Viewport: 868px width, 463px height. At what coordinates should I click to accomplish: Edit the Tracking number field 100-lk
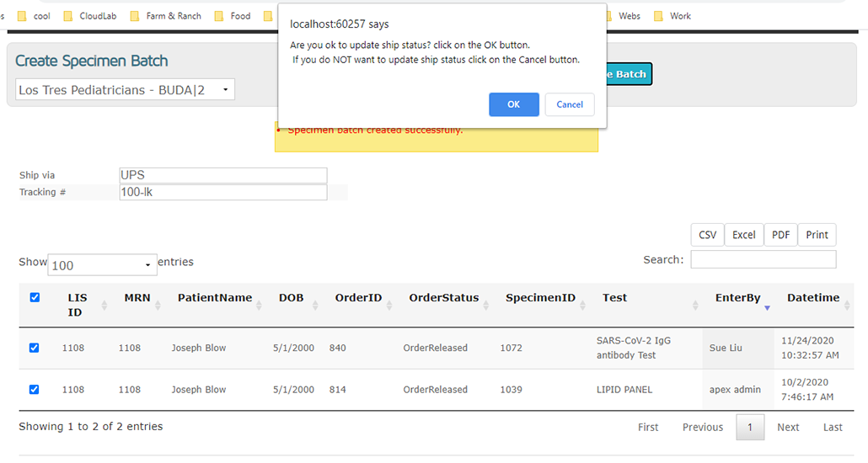click(x=223, y=193)
